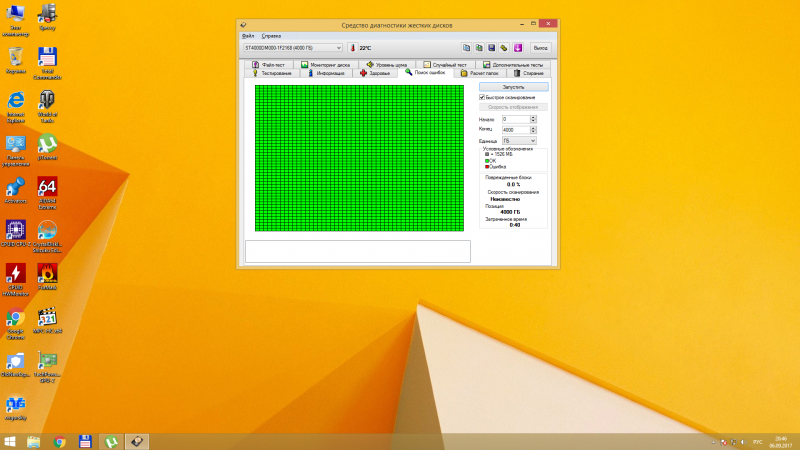This screenshot has width=800, height=450.
Task: Switch to the Расчет папок tab
Action: 480,73
